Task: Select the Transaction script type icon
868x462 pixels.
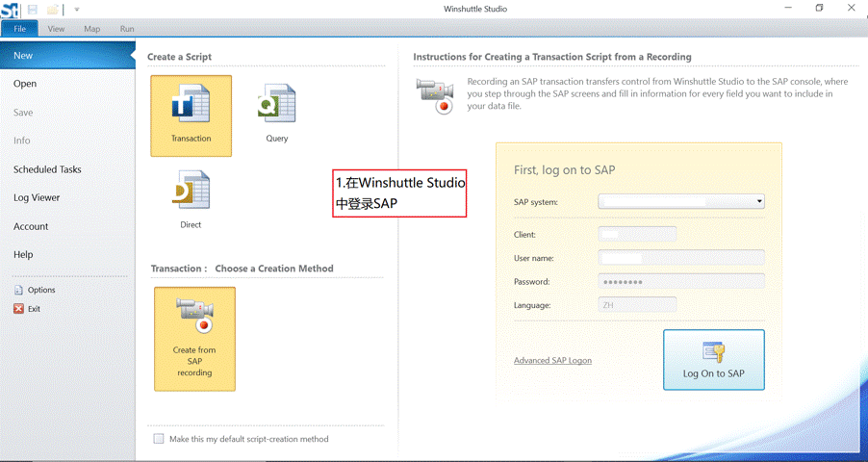Action: click(191, 103)
